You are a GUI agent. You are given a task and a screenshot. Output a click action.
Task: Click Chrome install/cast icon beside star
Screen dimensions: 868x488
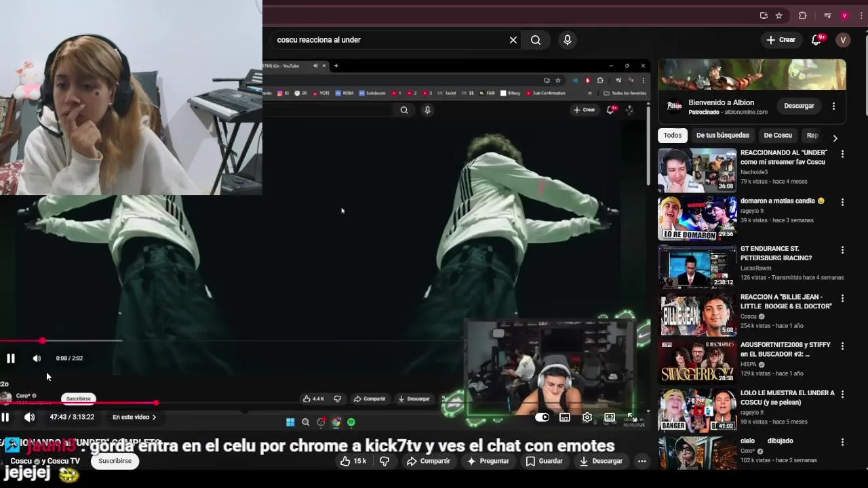coord(764,16)
